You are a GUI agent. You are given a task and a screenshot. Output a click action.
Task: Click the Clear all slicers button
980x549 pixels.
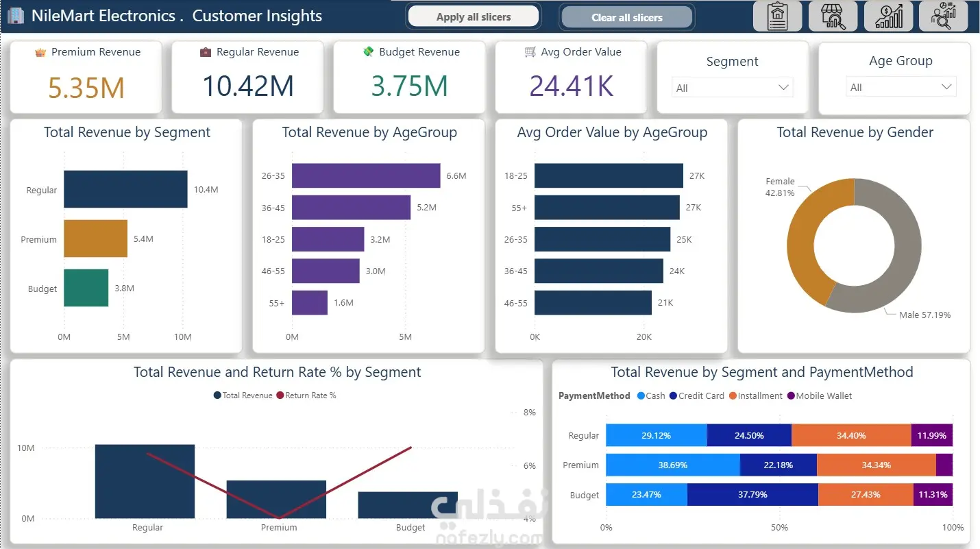coord(627,17)
